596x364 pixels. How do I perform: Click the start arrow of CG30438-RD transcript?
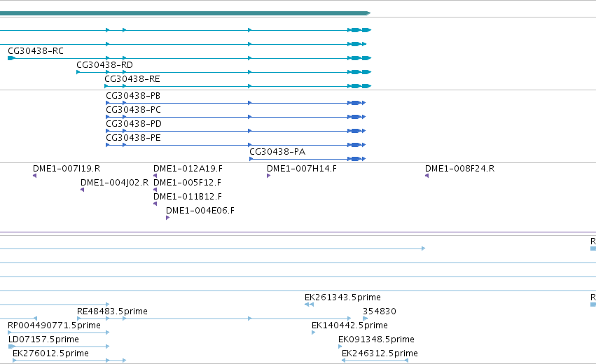tap(78, 72)
